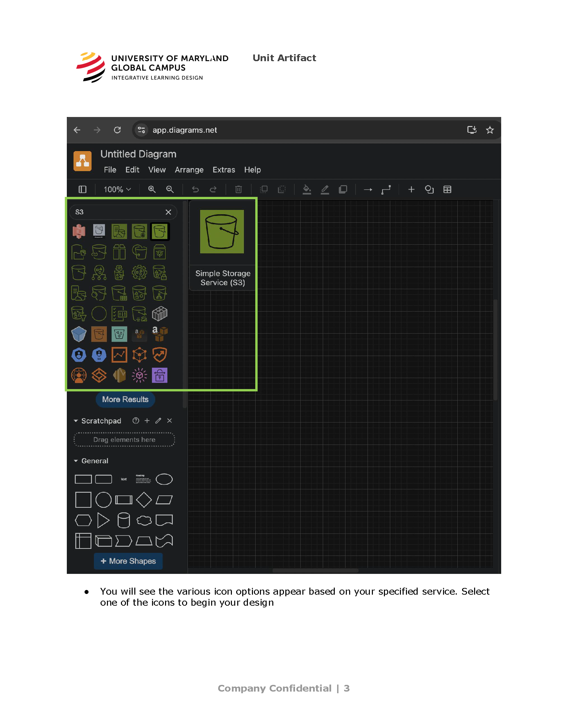Toggle the sidebar panel view

(x=83, y=190)
